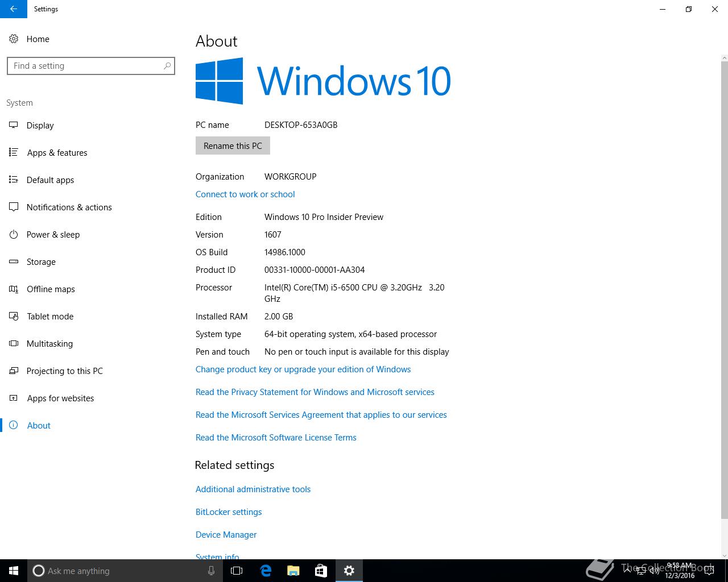Click the PC name DESKTOP-653A0GB

point(301,124)
